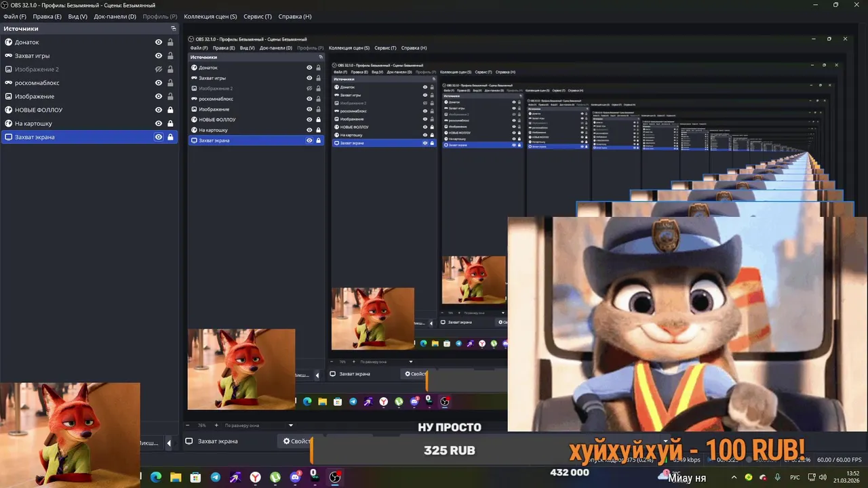868x488 pixels.
Task: Unlock the НОВЫЕ ФОЛЛОУ source
Action: [x=170, y=110]
